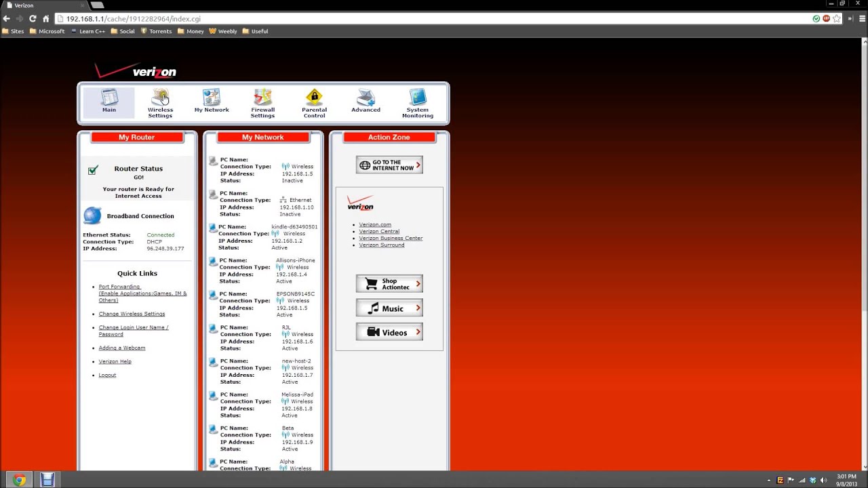This screenshot has height=488, width=868.
Task: Click device icon for RJL
Action: point(213,329)
